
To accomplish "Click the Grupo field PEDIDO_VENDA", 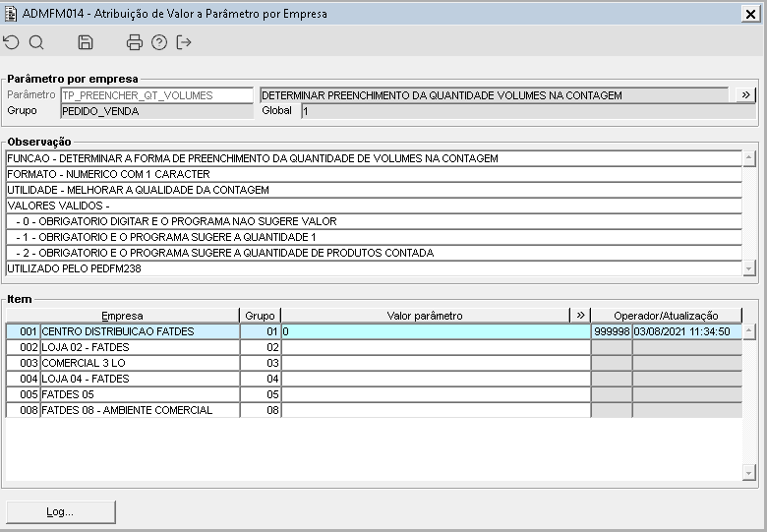I will pos(157,111).
